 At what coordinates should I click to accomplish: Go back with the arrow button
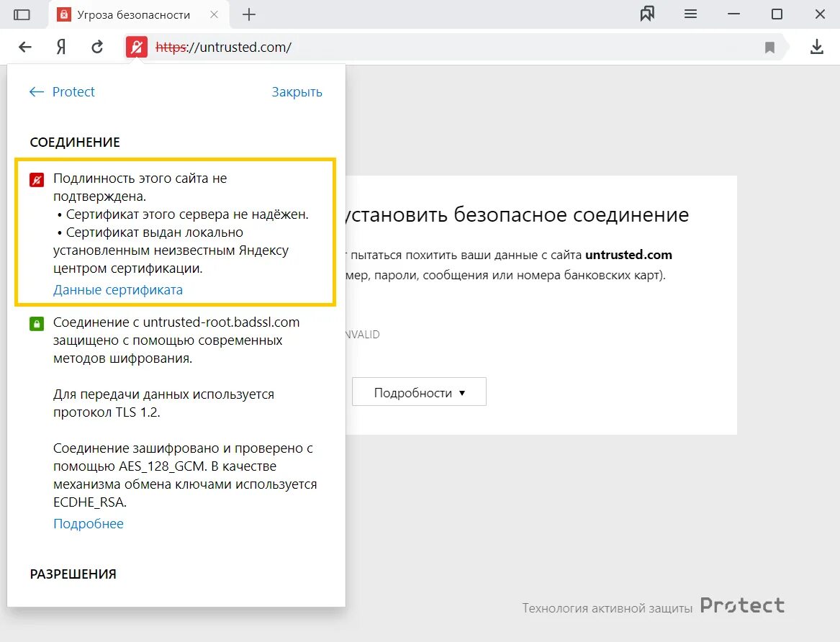25,47
